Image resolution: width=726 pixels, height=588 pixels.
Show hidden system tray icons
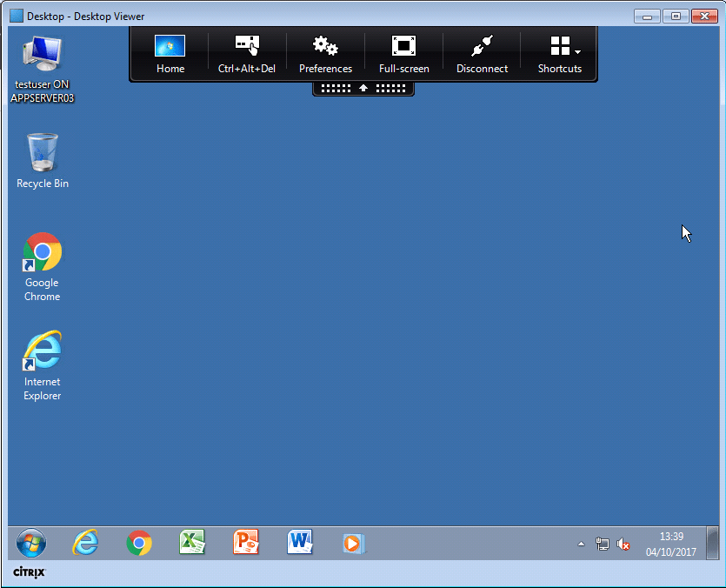coord(581,544)
